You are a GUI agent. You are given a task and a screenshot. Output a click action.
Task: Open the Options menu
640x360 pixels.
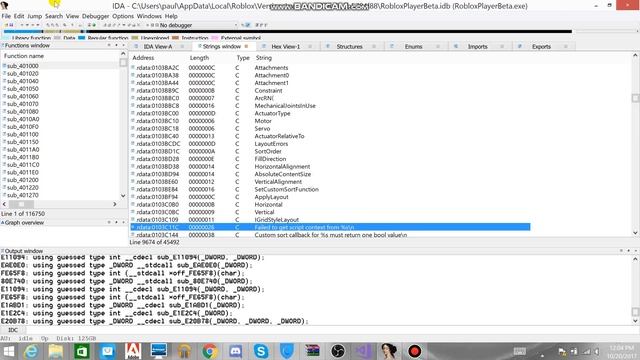[123, 16]
